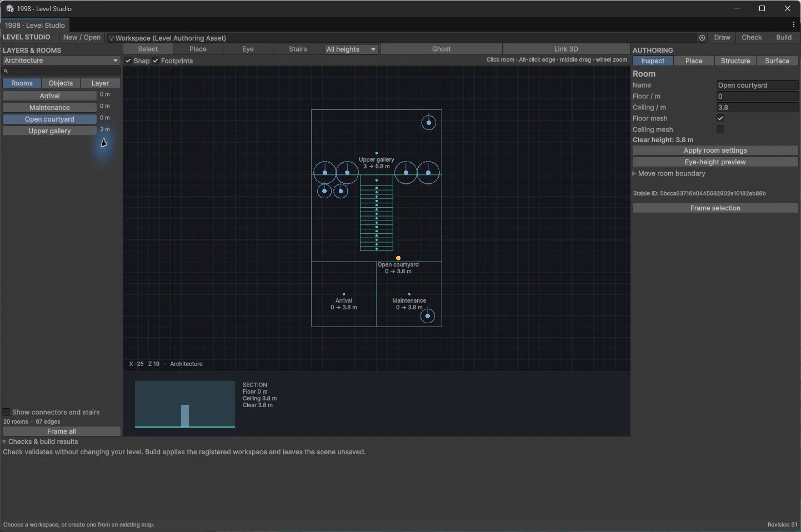Click the object picker circle icon
The image size is (801, 532).
(702, 38)
